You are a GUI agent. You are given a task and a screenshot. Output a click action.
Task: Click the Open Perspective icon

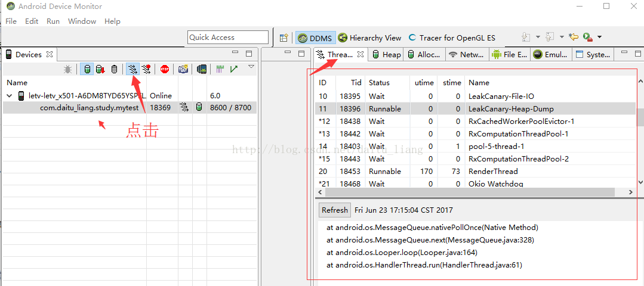[284, 38]
